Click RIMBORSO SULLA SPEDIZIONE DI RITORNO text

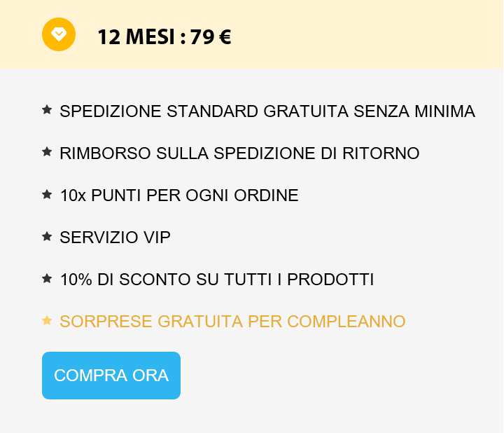(x=239, y=153)
